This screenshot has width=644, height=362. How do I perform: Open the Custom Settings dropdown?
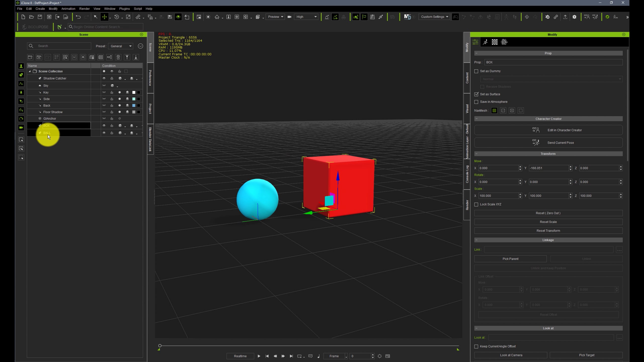click(434, 17)
